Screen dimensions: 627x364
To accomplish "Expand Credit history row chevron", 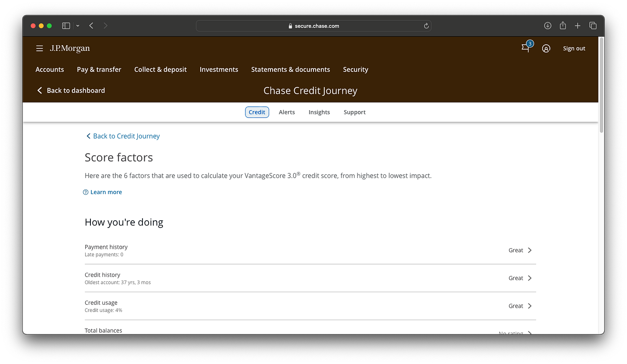I will (530, 278).
